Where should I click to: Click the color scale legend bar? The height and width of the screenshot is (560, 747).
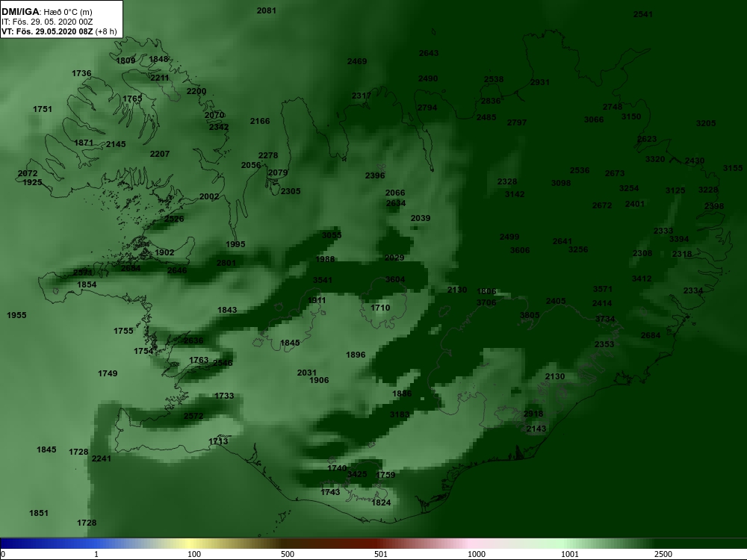373,544
